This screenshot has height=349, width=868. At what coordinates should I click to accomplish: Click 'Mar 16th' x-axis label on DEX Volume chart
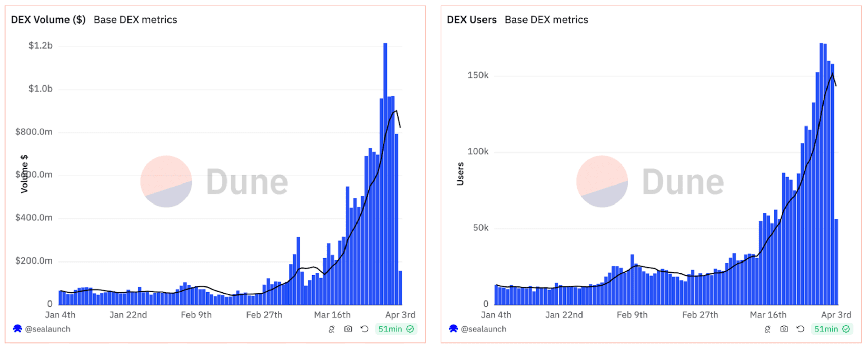coord(332,315)
